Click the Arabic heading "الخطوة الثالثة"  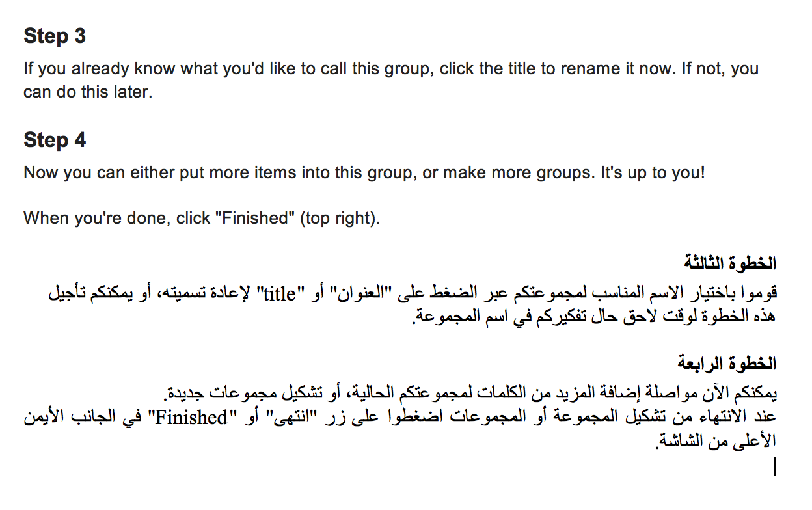pos(730,263)
